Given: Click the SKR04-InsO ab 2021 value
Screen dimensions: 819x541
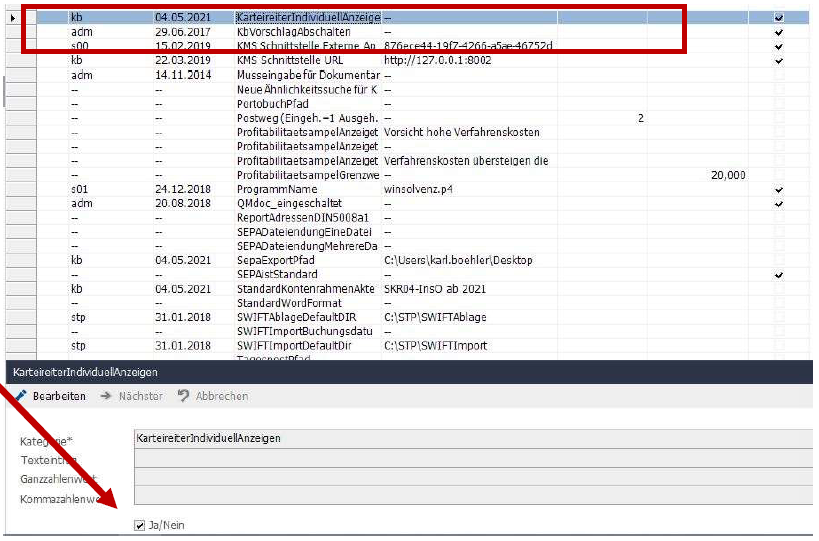Looking at the screenshot, I should (x=435, y=289).
